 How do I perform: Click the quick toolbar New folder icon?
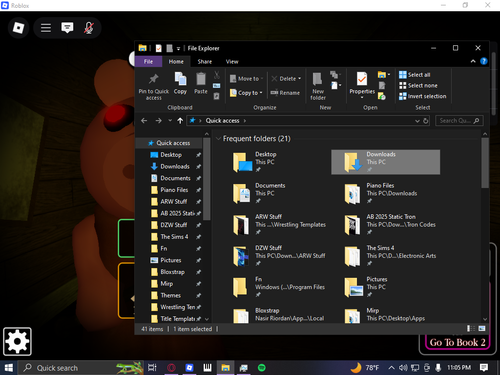169,48
